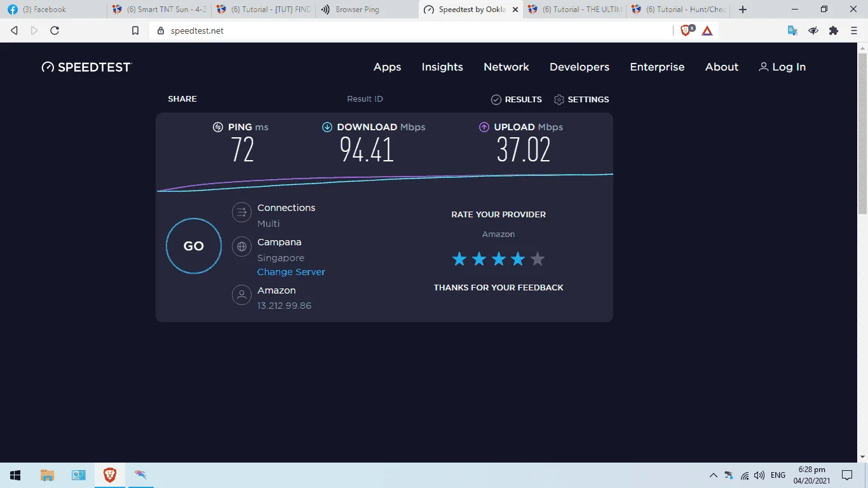Screen dimensions: 868x488
Task: Switch to Tutorial THE ULTIM tab
Action: 574,10
